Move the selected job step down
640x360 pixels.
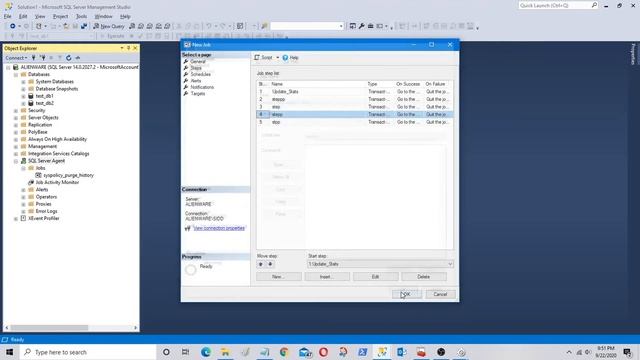coord(270,264)
